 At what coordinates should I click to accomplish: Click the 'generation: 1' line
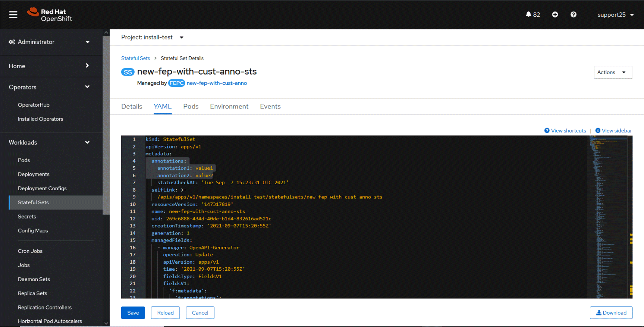click(170, 233)
